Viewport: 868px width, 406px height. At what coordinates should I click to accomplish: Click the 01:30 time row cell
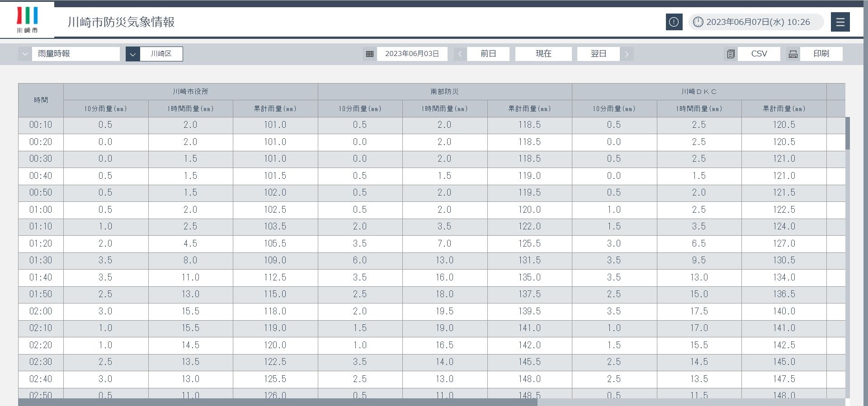tap(41, 261)
